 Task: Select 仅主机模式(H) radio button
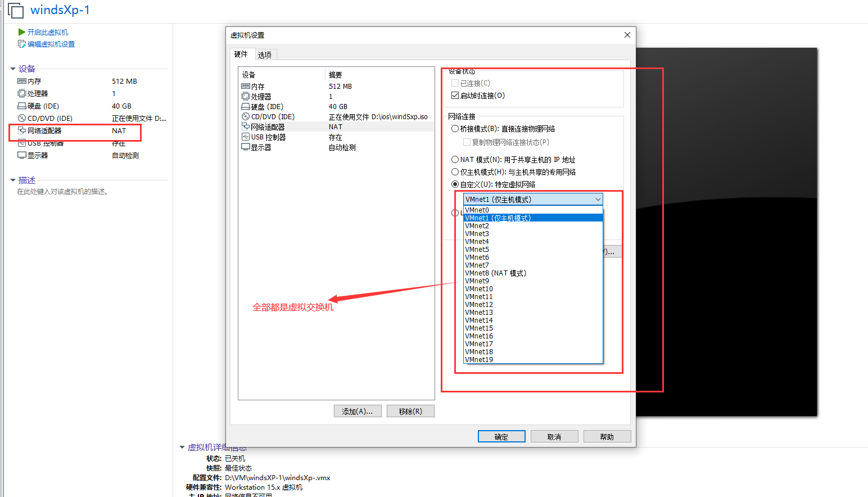[455, 171]
